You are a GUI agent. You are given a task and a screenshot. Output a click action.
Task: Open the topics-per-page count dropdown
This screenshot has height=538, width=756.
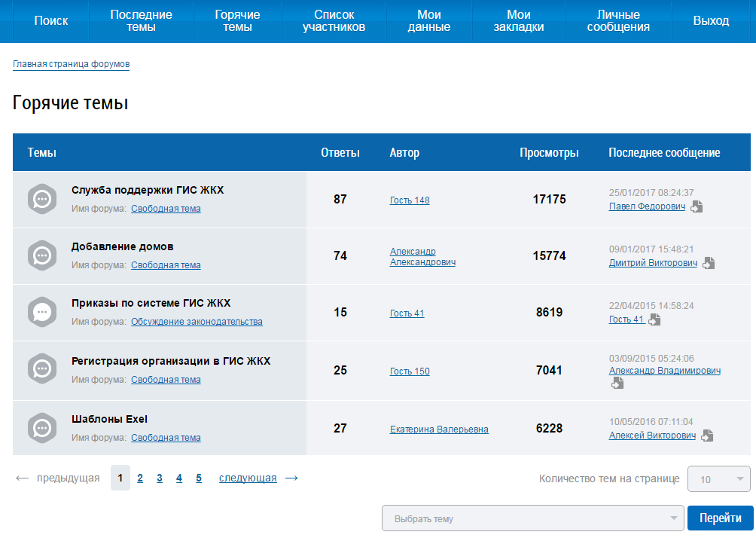[x=718, y=478]
